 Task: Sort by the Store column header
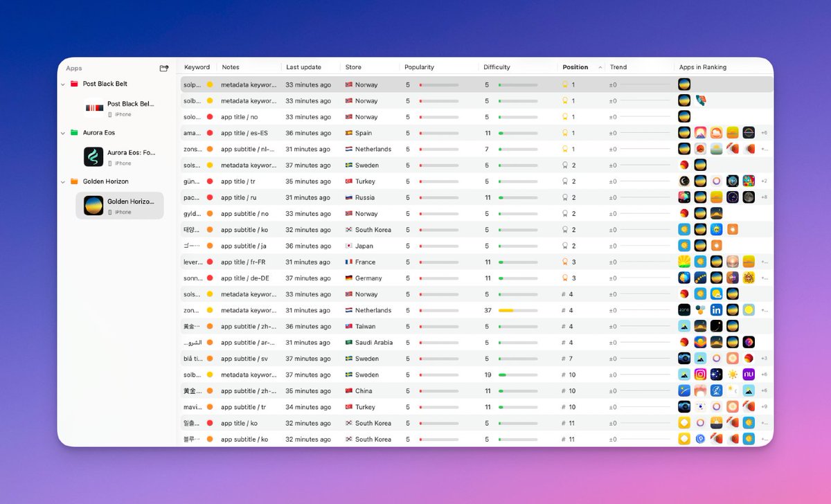pos(353,67)
